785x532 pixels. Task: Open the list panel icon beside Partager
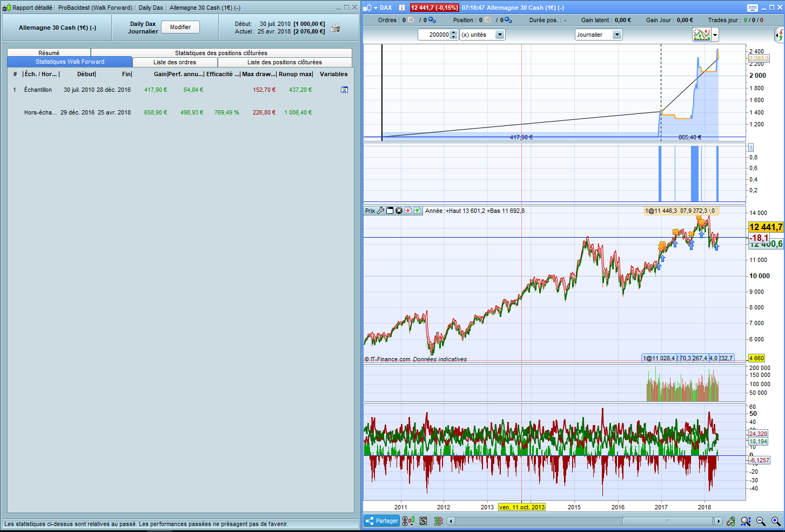click(423, 521)
